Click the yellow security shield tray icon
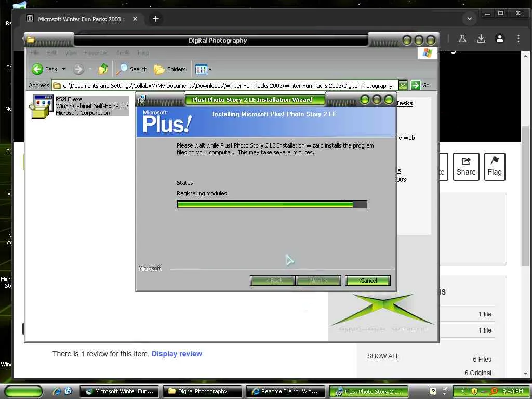Viewport: 532px width, 399px height. coord(474,391)
